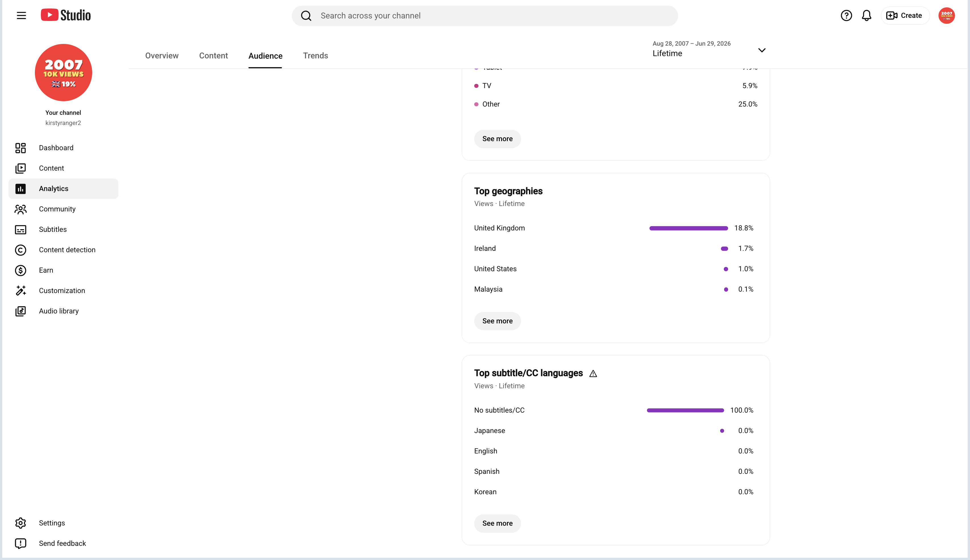Click See more under Top geographies
Viewport: 970px width, 560px height.
pyautogui.click(x=497, y=321)
